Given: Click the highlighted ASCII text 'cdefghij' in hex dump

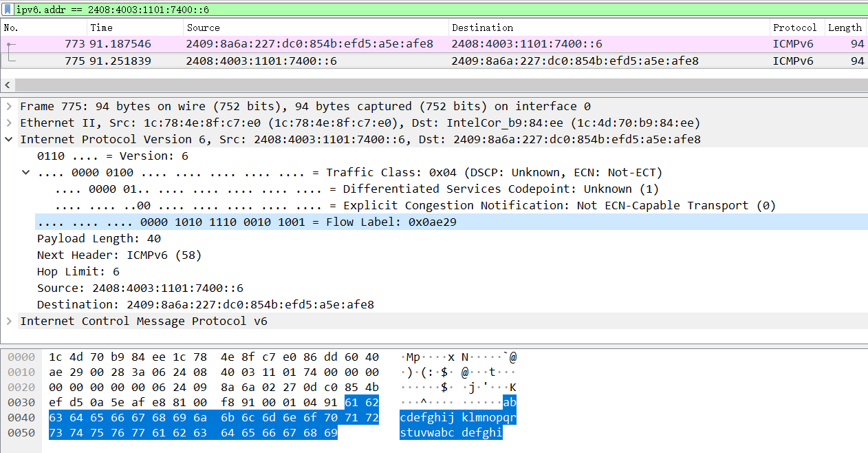Looking at the screenshot, I should (427, 417).
